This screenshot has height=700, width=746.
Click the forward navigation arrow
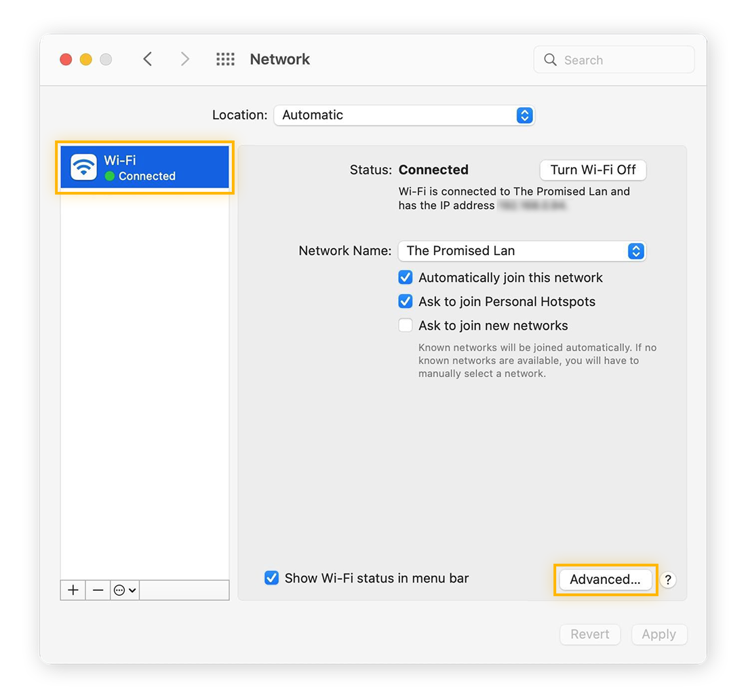coord(184,59)
